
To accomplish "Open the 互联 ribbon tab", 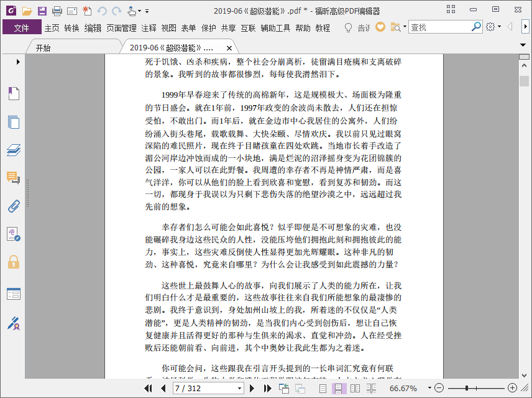I will coord(248,28).
